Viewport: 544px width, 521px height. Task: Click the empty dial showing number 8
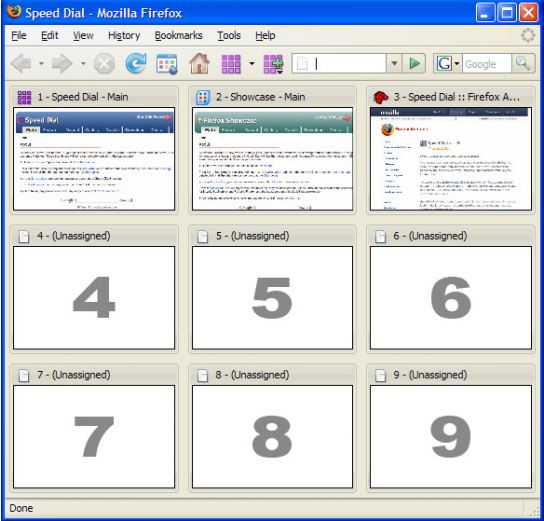[x=272, y=436]
